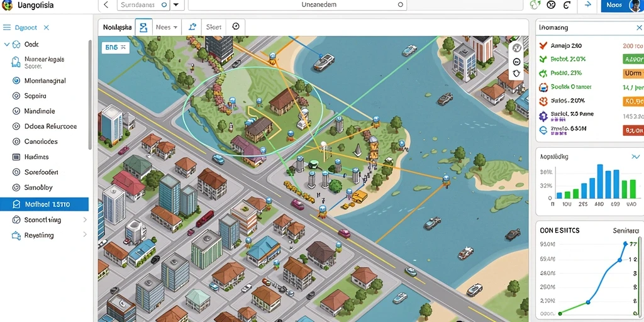Viewport: 644px width, 322px height.
Task: Click the clock icon in map toolbar
Action: click(236, 26)
